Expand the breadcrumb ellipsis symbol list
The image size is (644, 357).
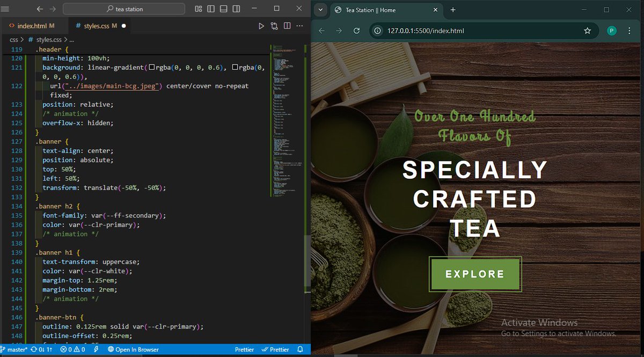click(71, 40)
